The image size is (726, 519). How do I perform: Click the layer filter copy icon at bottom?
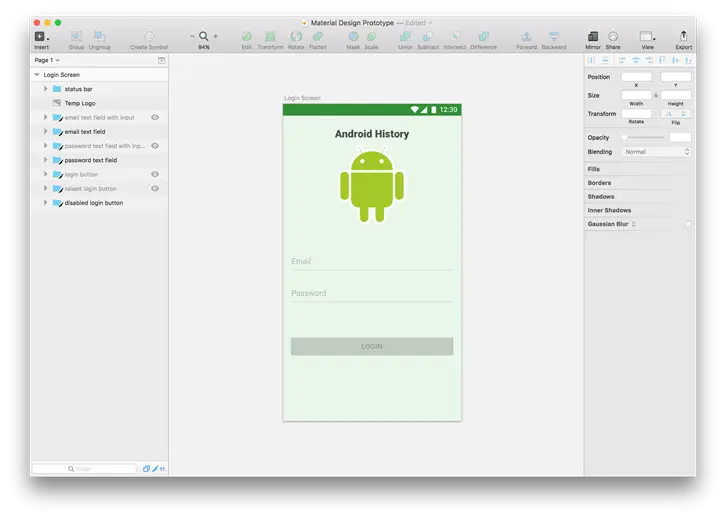[146, 469]
